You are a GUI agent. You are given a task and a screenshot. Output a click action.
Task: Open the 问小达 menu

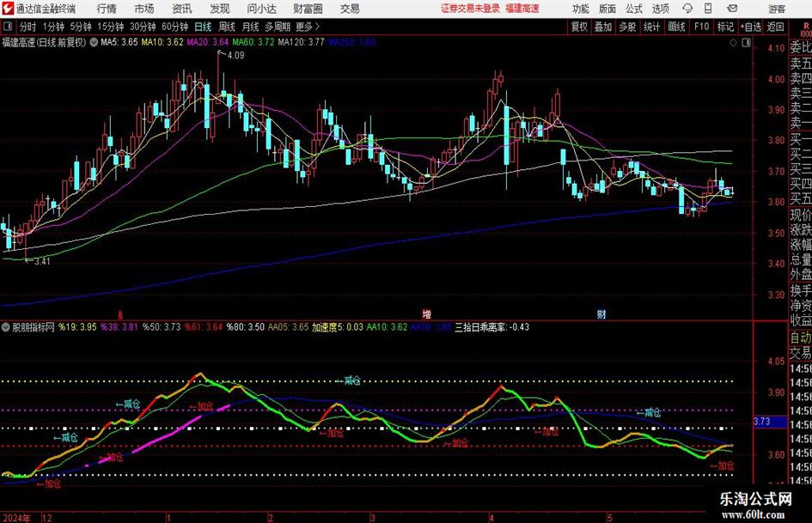pyautogui.click(x=261, y=9)
